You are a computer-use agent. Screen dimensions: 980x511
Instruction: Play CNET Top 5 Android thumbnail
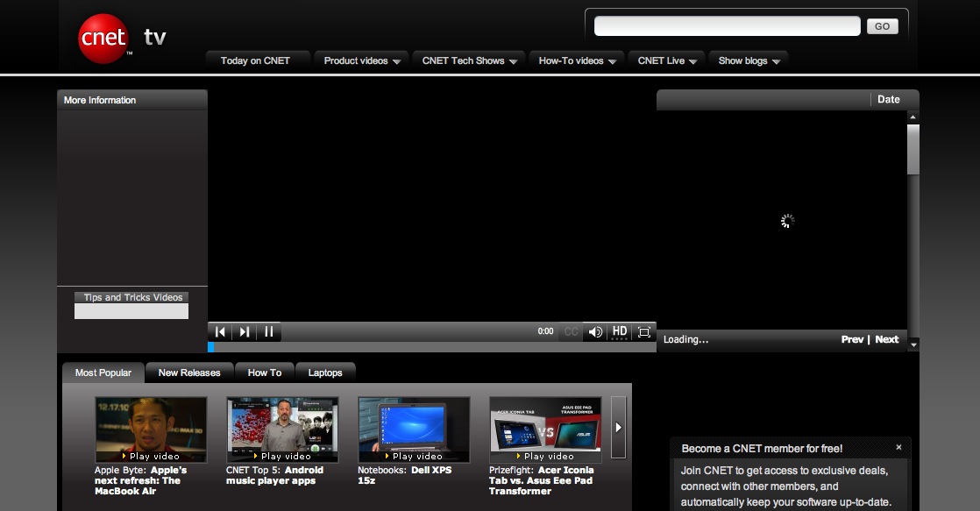pyautogui.click(x=282, y=429)
